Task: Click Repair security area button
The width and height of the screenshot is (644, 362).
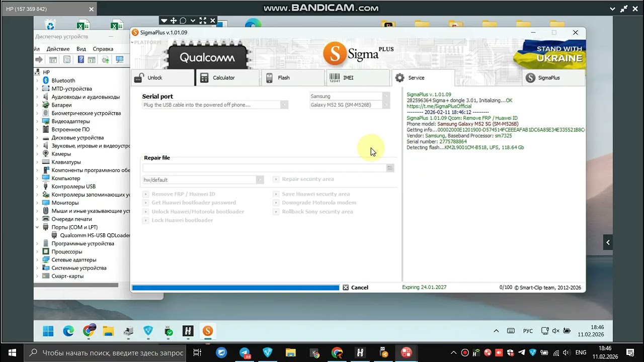Action: pos(303,179)
